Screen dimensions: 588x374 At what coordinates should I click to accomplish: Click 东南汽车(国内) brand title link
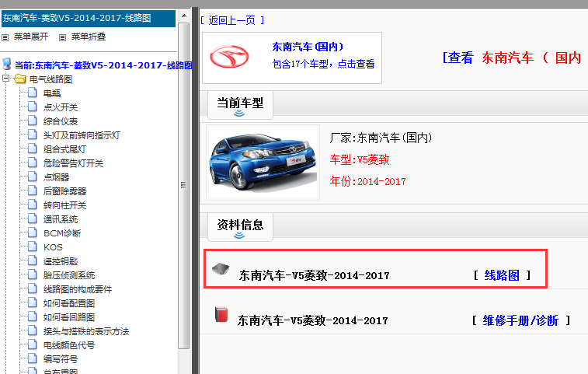pyautogui.click(x=308, y=47)
